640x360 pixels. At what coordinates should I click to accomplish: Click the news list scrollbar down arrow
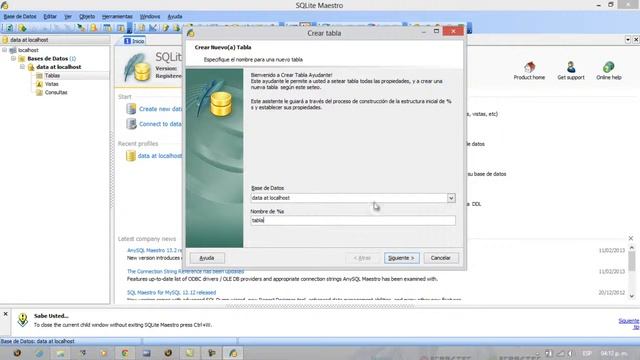click(x=631, y=296)
